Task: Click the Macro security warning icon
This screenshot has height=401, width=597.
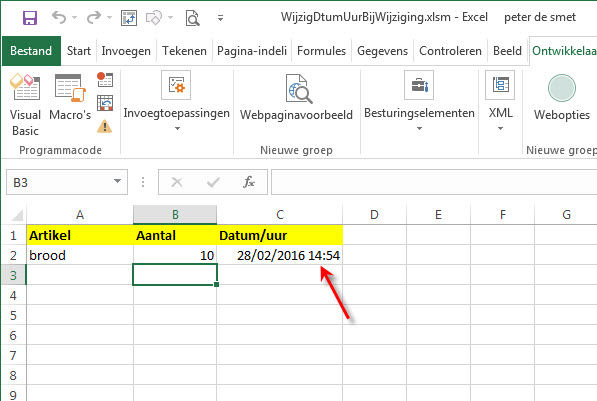Action: pyautogui.click(x=105, y=126)
